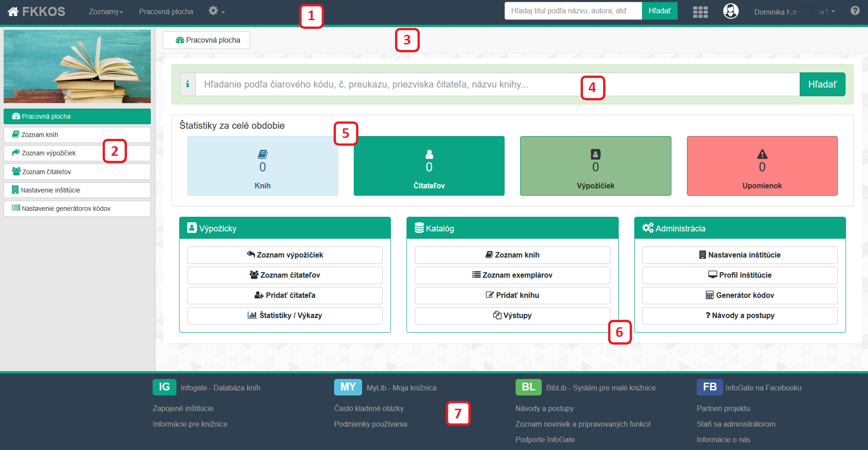This screenshot has height=450, width=868.
Task: Expand the Dominika user account menu
Action: pos(794,12)
